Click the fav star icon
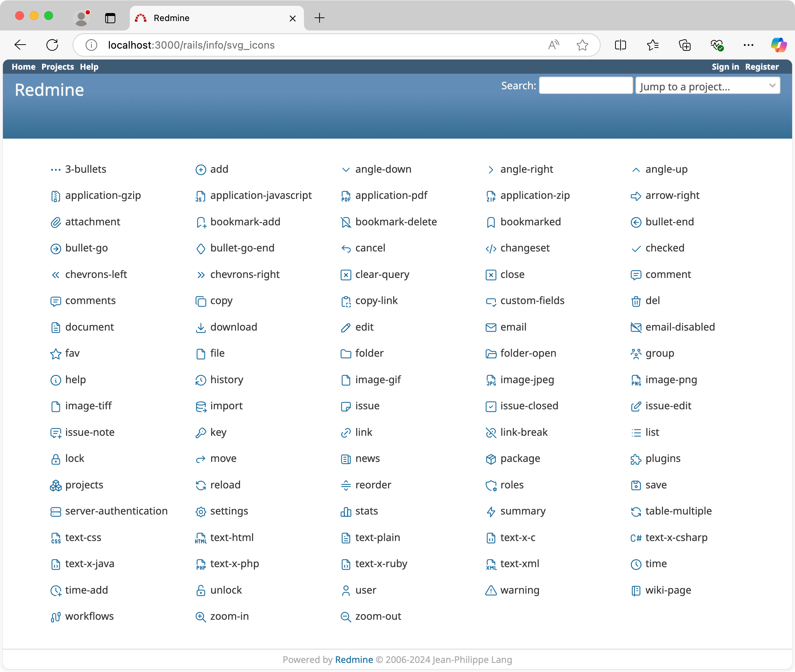Viewport: 795px width, 672px height. (x=55, y=354)
